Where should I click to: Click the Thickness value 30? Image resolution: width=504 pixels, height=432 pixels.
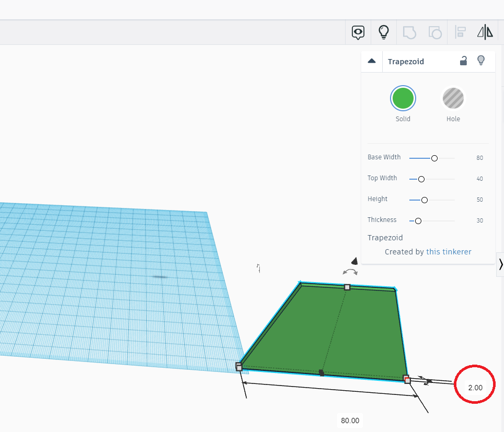click(x=479, y=220)
